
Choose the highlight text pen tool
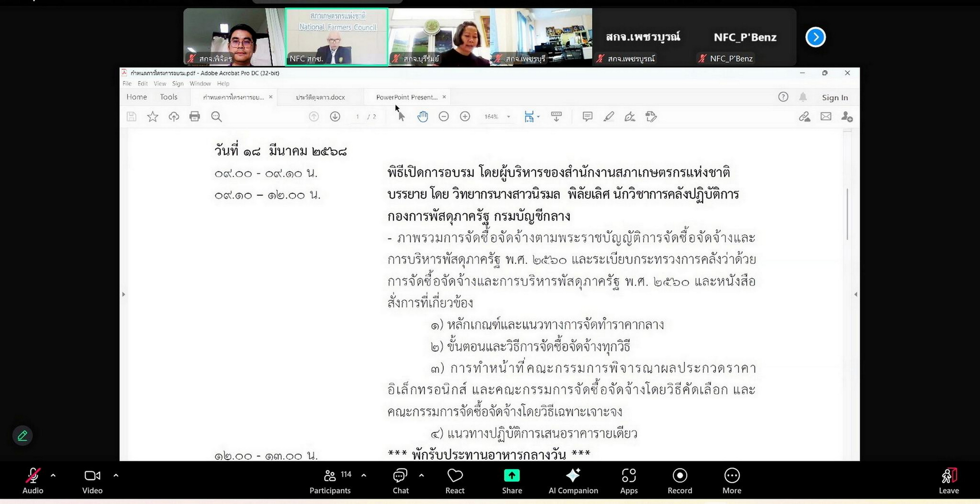[609, 116]
